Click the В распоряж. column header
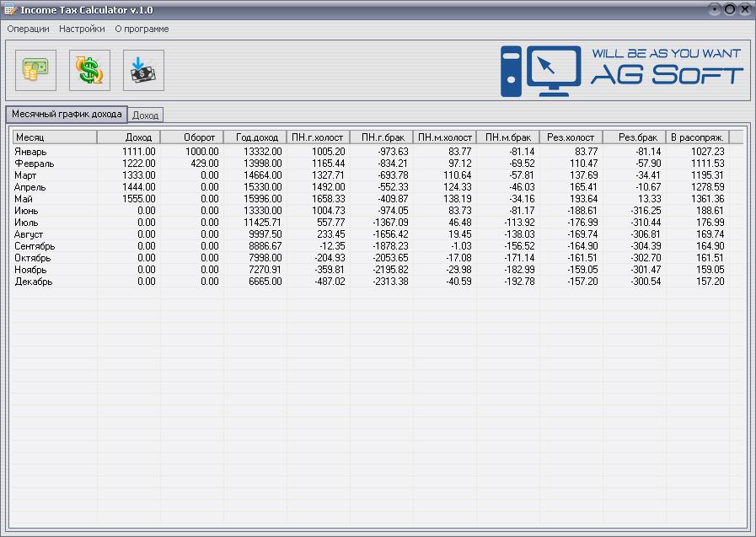Viewport: 756px width, 537px height. tap(697, 137)
